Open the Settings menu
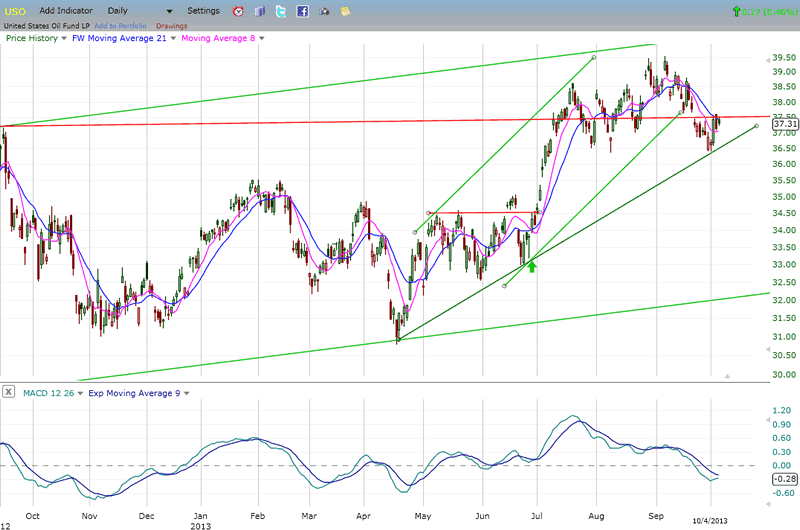The image size is (800, 530). (203, 10)
